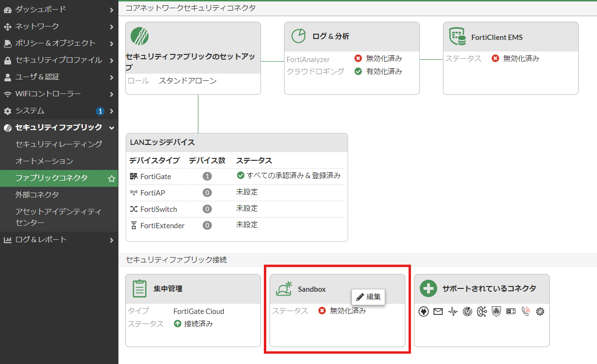Click the Log & Analysis card title
This screenshot has height=364, width=597.
tap(331, 37)
